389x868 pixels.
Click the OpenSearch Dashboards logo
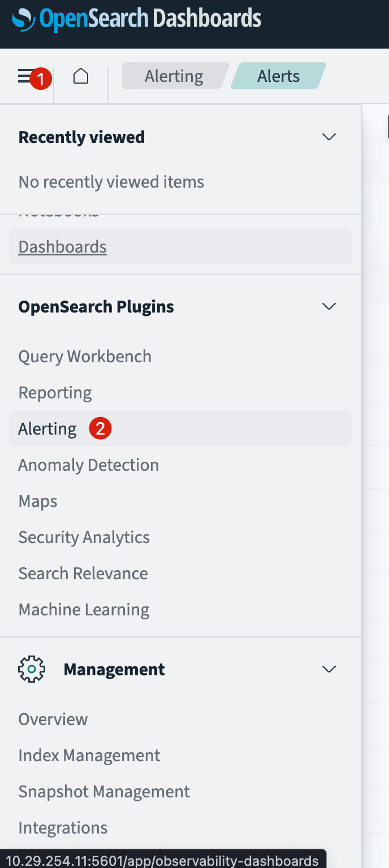tap(137, 19)
